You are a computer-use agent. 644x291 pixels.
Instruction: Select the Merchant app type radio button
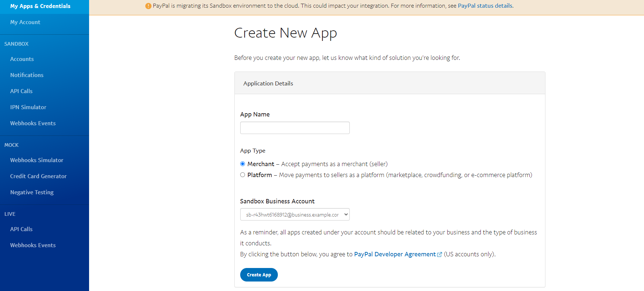[242, 164]
